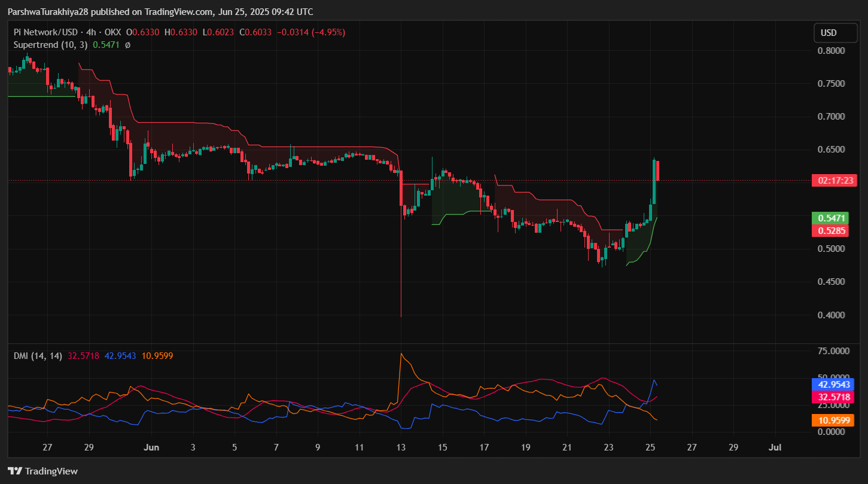Viewport: 868px width, 484px height.
Task: Click the DMI legend value 32.5718
Action: [x=83, y=356]
